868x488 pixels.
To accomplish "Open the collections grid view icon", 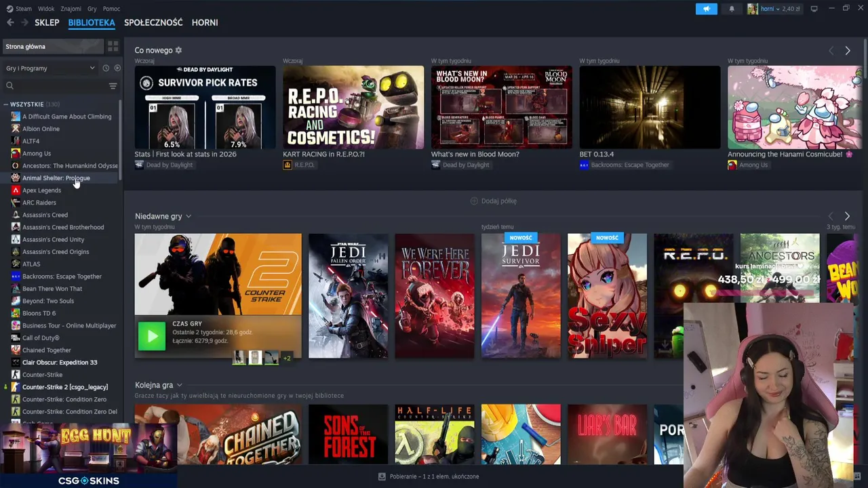I will (x=113, y=46).
